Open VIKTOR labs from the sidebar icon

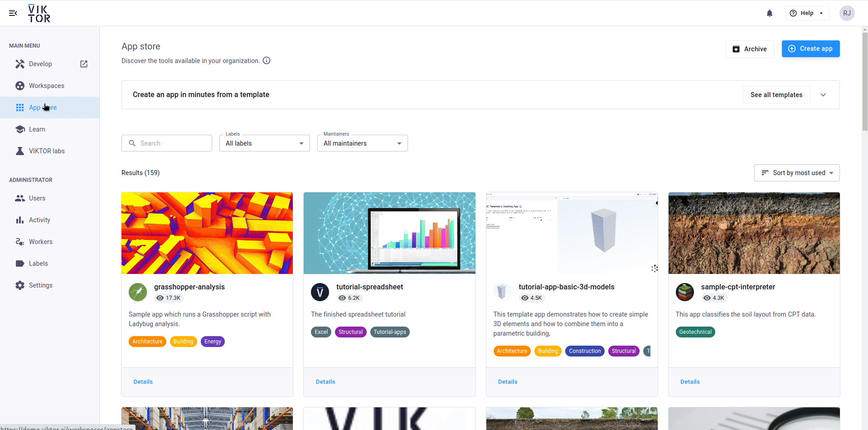(20, 151)
